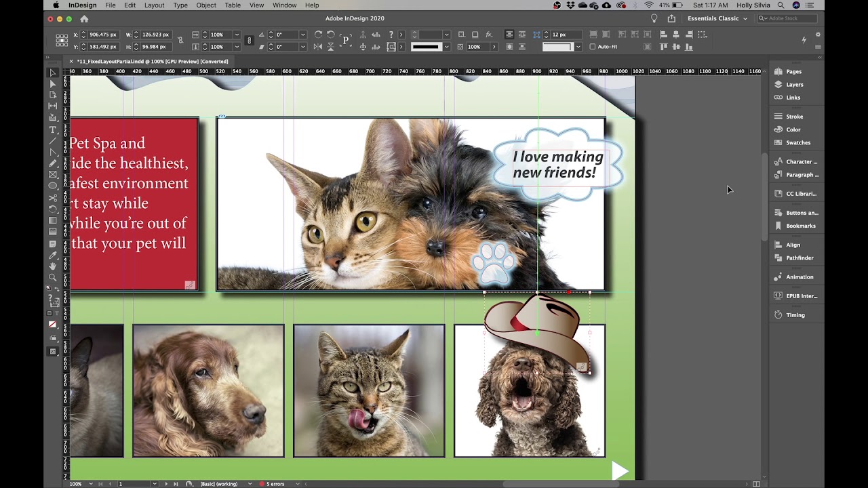Select the Hand tool
868x488 pixels.
pyautogui.click(x=53, y=266)
